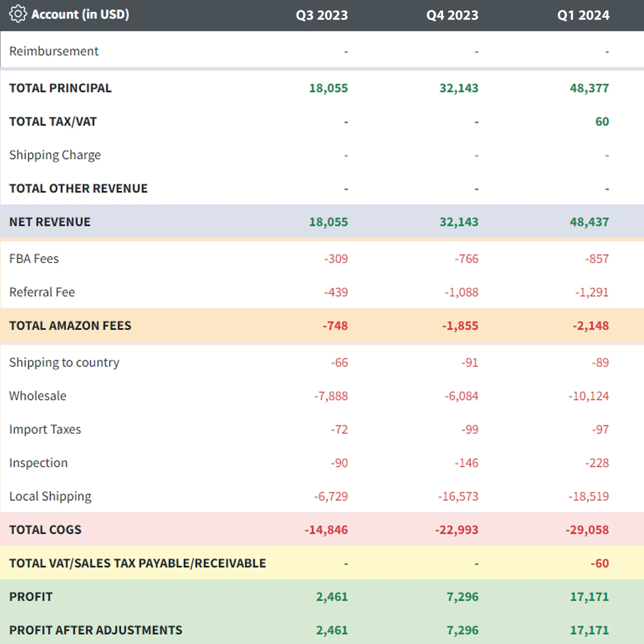Click Profit value 7,296 in Profit row
This screenshot has width=644, height=644.
click(x=462, y=597)
